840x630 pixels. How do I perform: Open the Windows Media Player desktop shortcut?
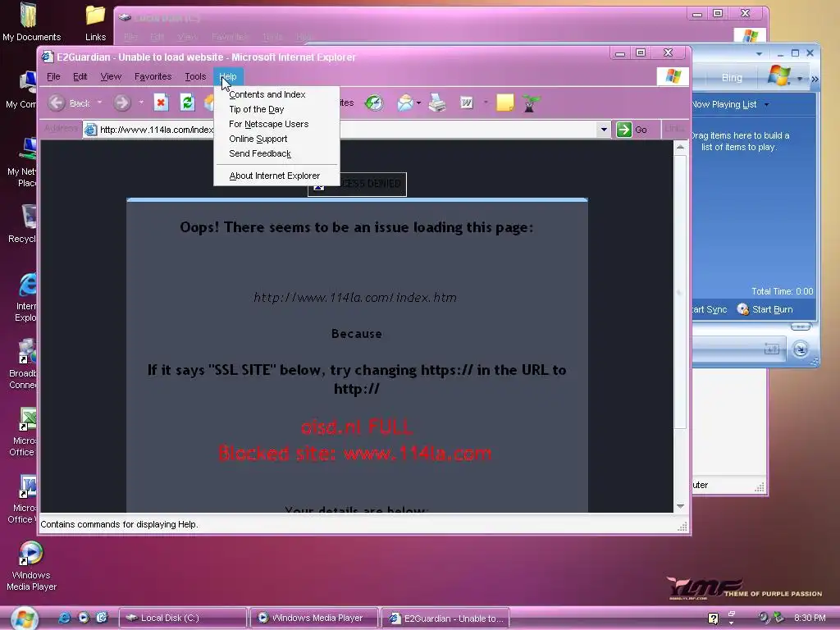(x=31, y=566)
